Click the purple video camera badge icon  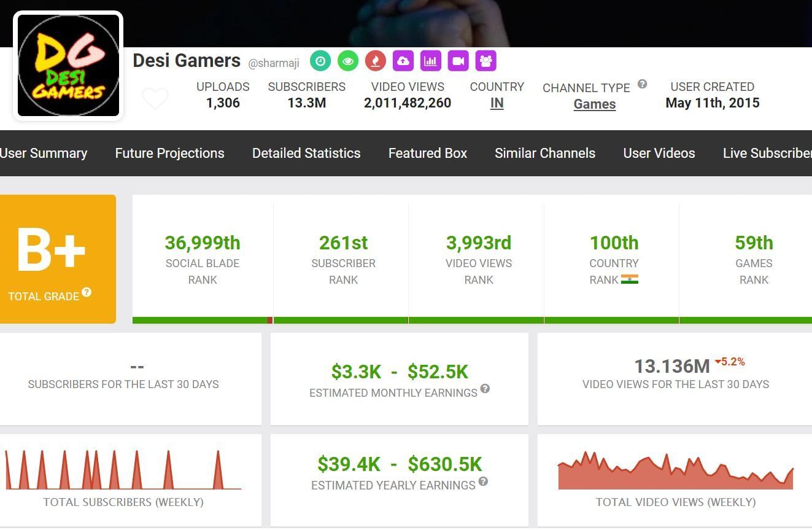(x=458, y=61)
